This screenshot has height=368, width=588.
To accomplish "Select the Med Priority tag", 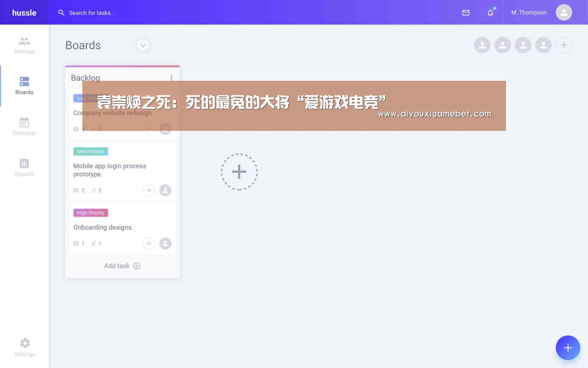I will [91, 151].
